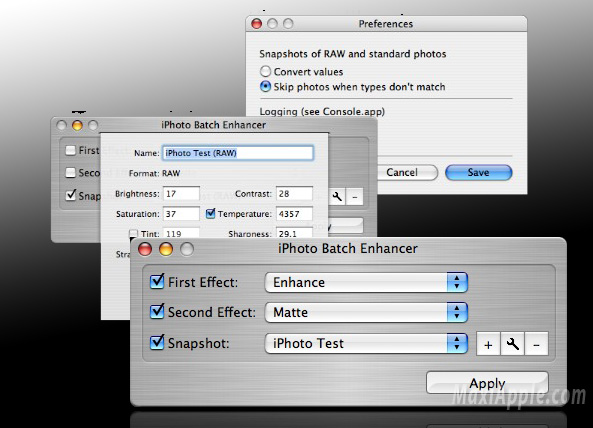
Task: Click minus button in background Batch Enhancer window
Action: pyautogui.click(x=355, y=197)
